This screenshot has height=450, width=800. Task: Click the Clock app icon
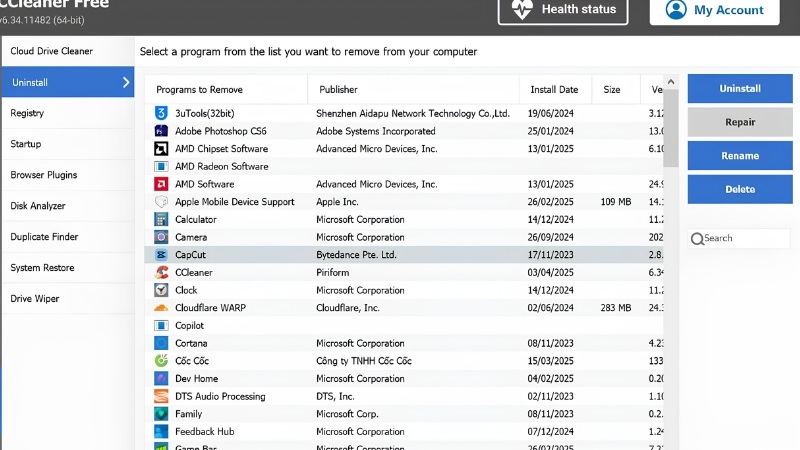pyautogui.click(x=161, y=290)
